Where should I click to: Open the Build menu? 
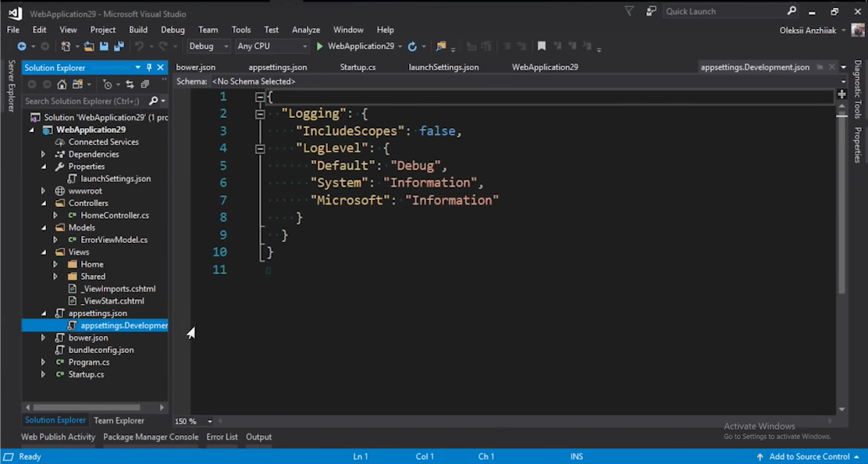(138, 30)
